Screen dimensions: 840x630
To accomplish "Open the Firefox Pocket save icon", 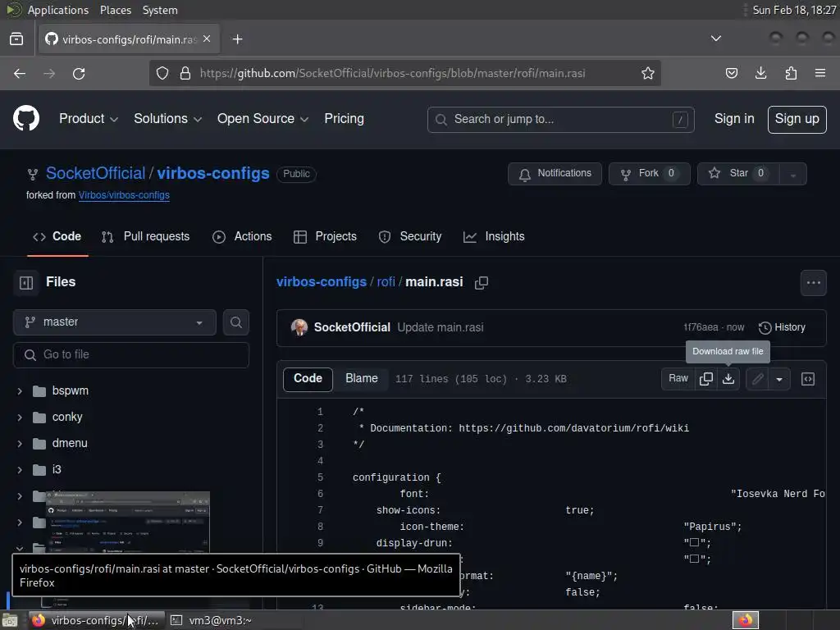I will click(x=731, y=73).
